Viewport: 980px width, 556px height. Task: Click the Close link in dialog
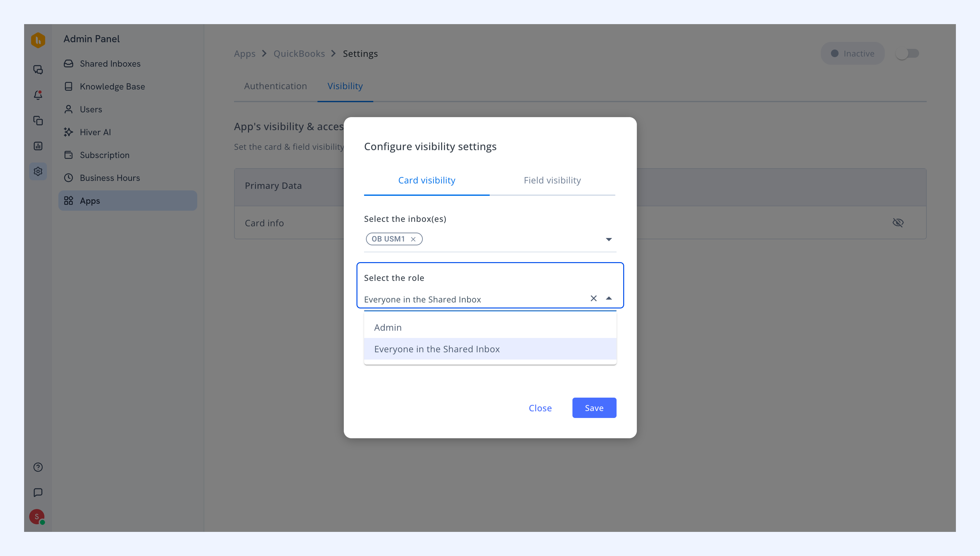540,408
